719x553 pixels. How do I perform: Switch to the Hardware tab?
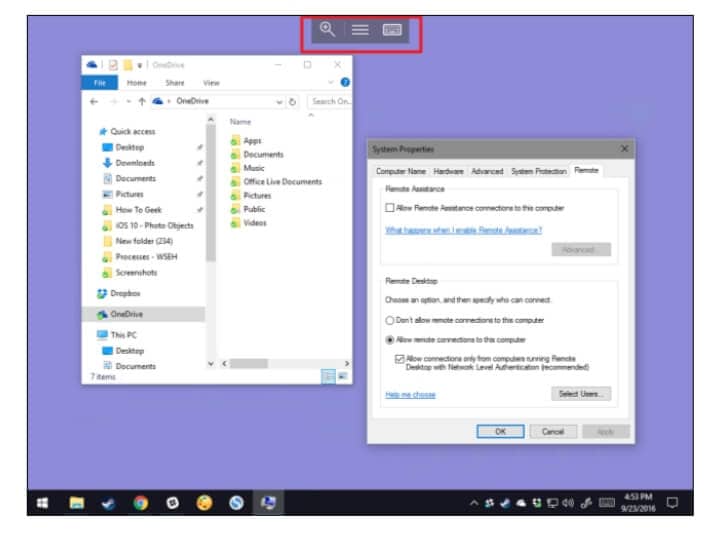pos(448,171)
